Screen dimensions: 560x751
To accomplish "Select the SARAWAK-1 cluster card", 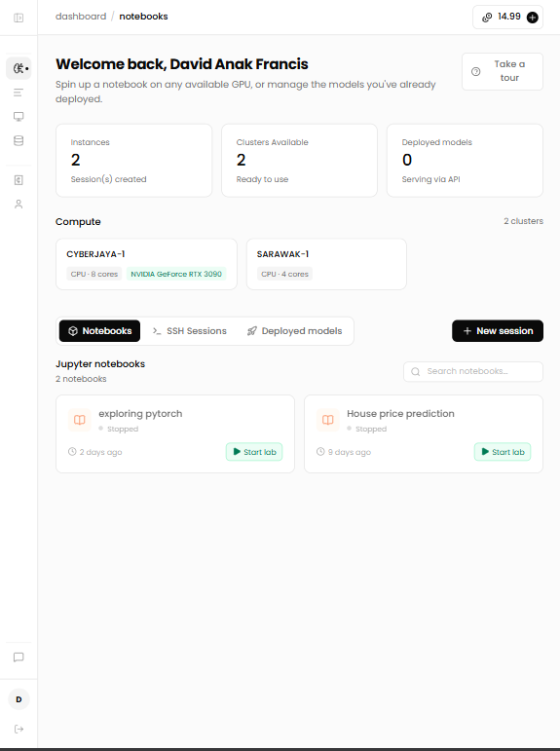I will pyautogui.click(x=326, y=264).
